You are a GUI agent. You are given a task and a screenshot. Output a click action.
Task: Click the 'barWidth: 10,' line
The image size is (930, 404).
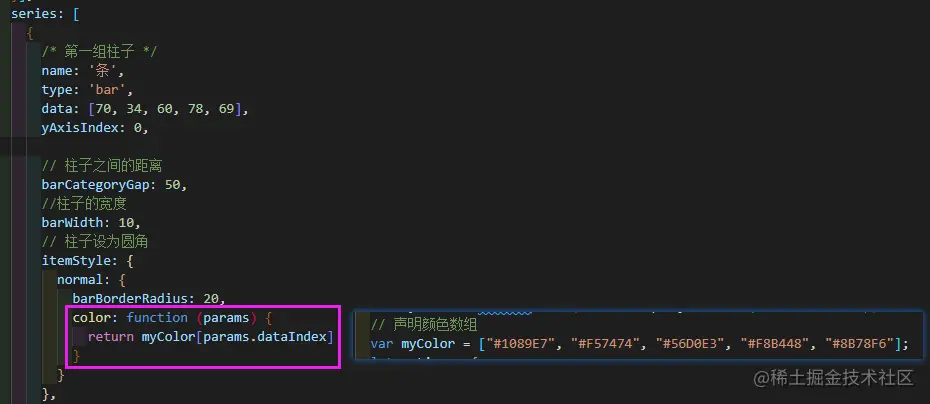[x=91, y=222]
